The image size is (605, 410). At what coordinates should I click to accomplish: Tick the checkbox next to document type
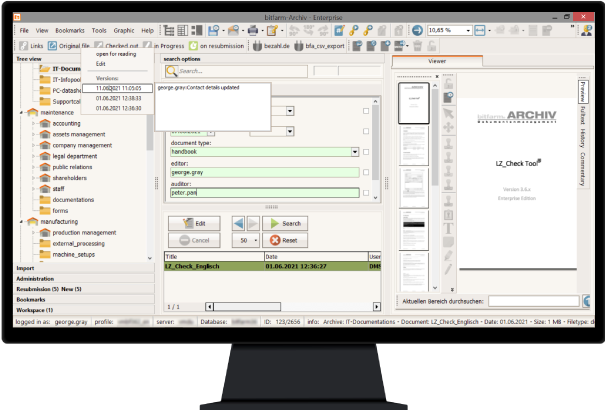[366, 152]
